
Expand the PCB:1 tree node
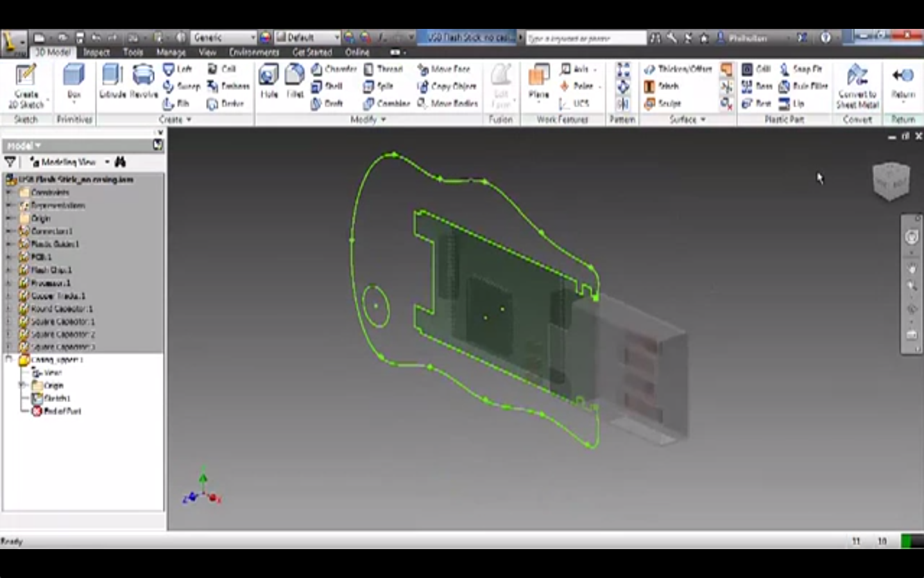(x=9, y=257)
